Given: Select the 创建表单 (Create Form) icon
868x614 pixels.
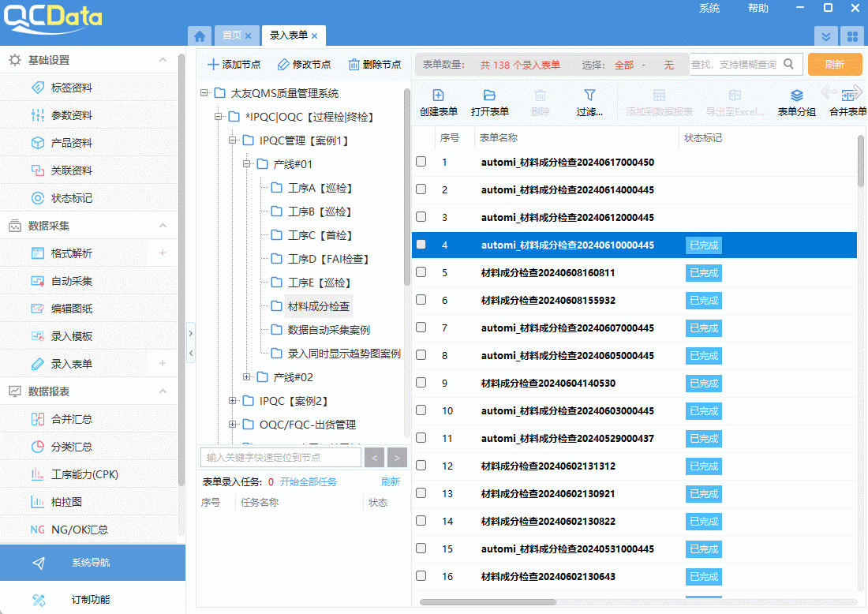Looking at the screenshot, I should (439, 102).
